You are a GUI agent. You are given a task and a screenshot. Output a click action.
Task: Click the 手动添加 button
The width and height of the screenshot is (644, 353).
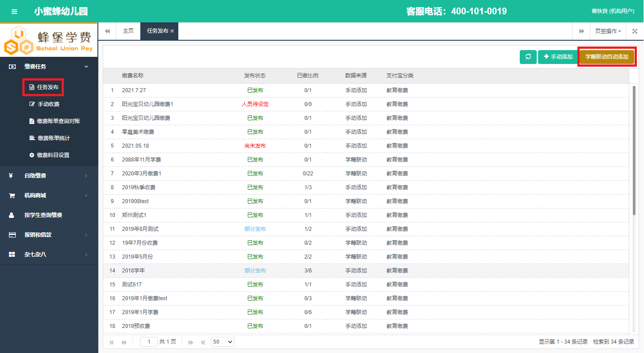pos(558,57)
